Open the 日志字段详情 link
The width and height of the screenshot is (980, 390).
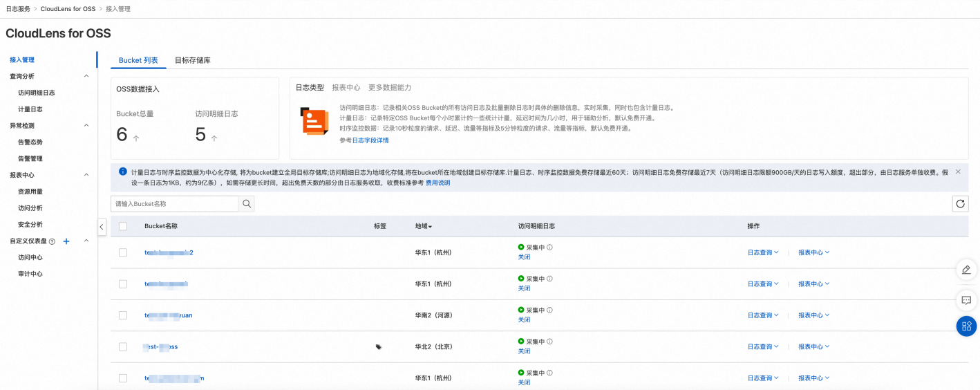[x=370, y=140]
